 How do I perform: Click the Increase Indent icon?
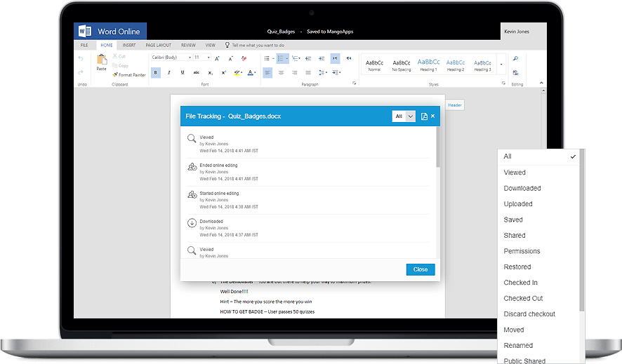(x=322, y=58)
